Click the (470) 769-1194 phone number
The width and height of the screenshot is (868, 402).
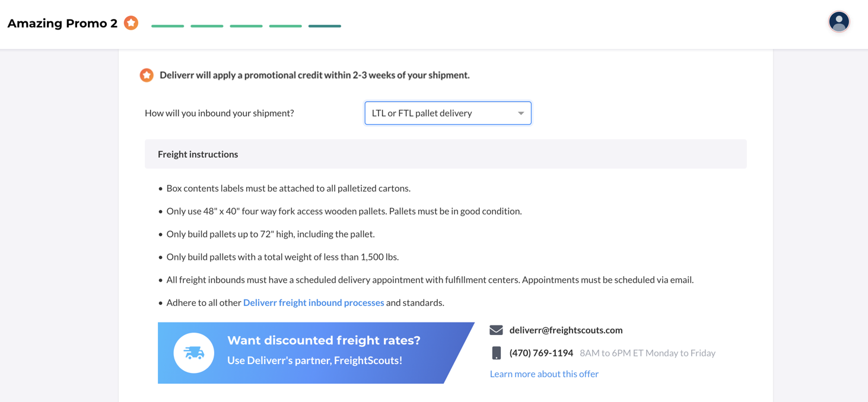pos(541,353)
